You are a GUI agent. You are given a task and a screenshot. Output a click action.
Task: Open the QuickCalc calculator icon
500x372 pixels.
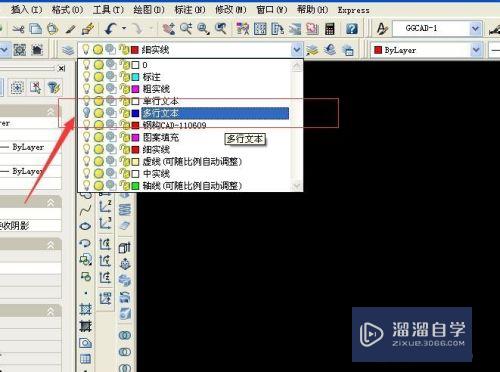click(x=330, y=29)
